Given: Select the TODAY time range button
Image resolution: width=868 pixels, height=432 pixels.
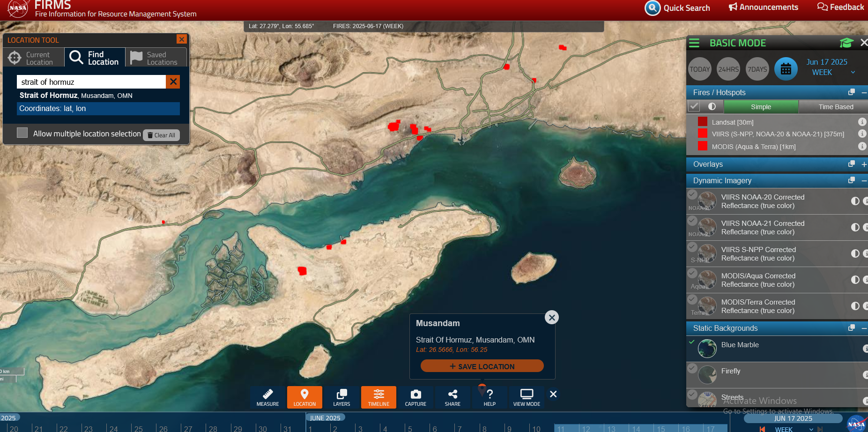Looking at the screenshot, I should click(700, 69).
